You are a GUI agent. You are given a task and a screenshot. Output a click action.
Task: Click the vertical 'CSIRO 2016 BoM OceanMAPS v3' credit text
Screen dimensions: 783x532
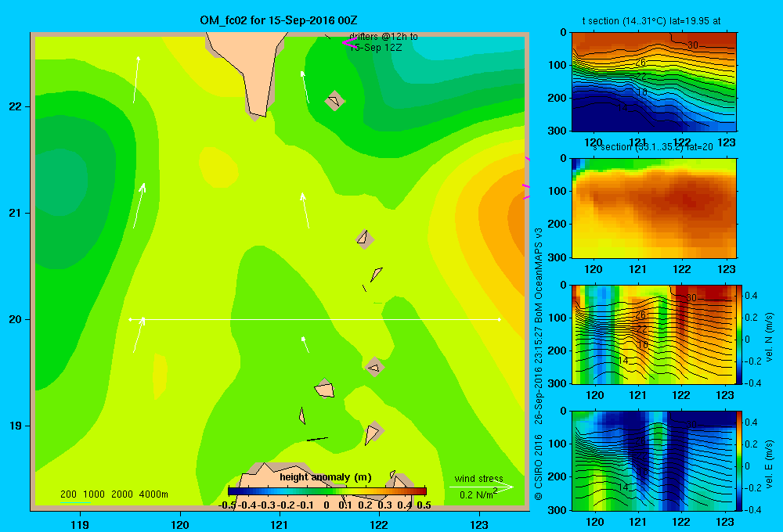[539, 365]
